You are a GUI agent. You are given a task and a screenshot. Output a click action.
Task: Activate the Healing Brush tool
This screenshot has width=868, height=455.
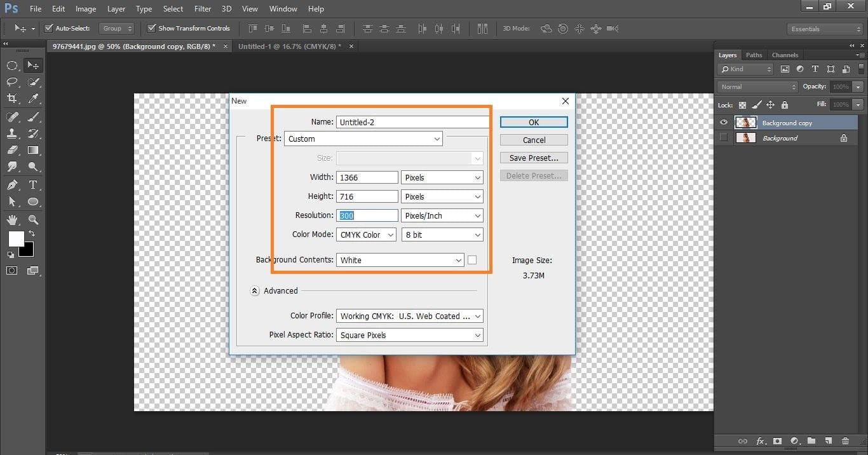pyautogui.click(x=13, y=116)
